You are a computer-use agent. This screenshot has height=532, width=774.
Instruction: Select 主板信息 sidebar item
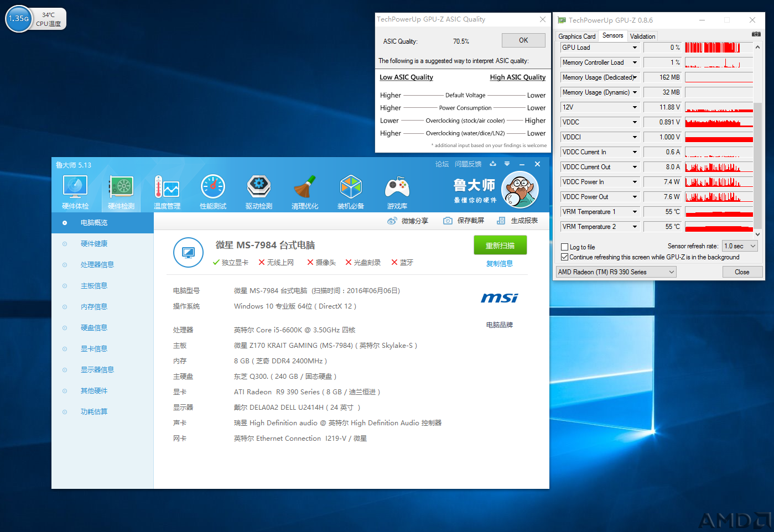tap(102, 286)
